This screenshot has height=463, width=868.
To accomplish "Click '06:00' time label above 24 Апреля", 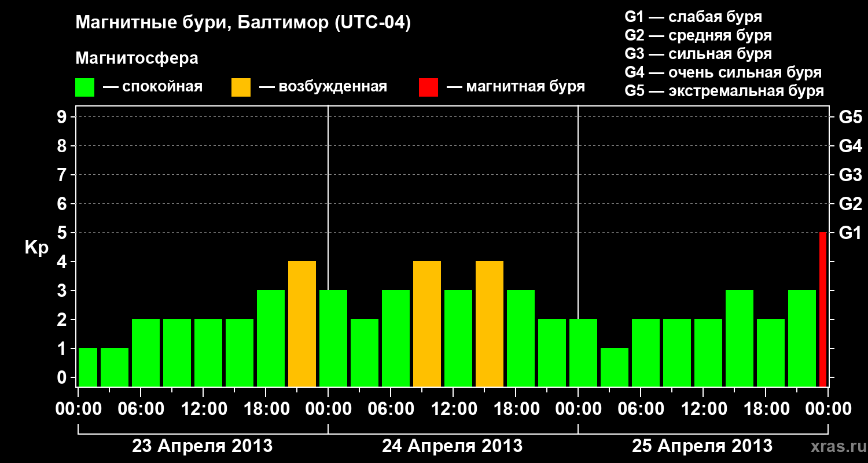I will (391, 409).
